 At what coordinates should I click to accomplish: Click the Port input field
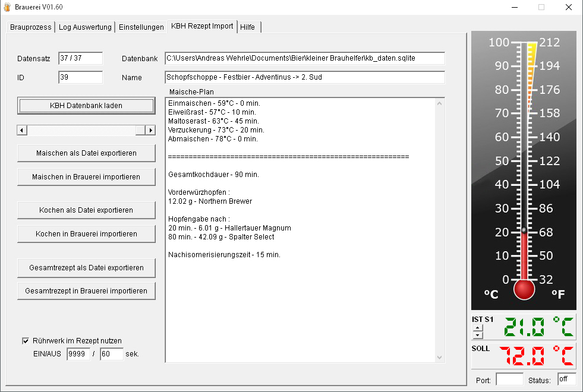pyautogui.click(x=509, y=380)
